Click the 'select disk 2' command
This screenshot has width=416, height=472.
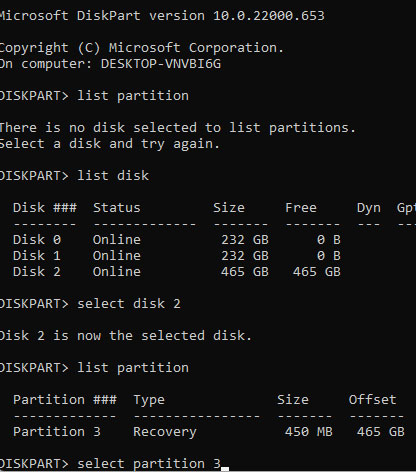129,304
